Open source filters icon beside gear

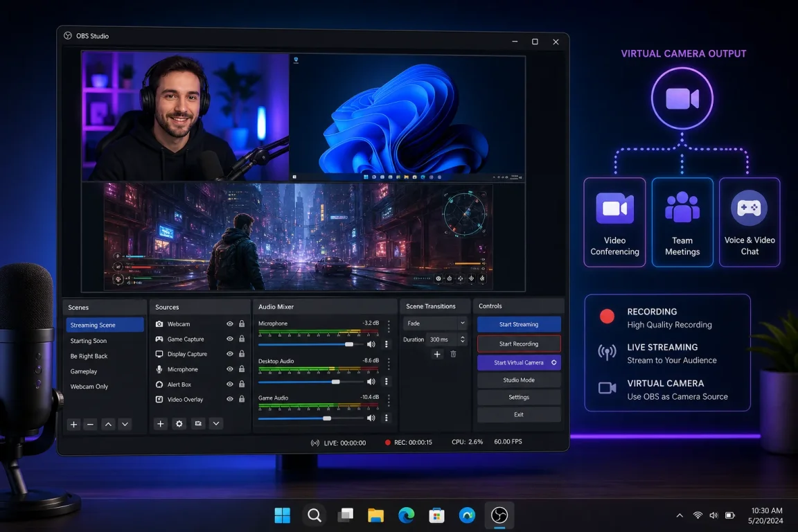click(198, 423)
